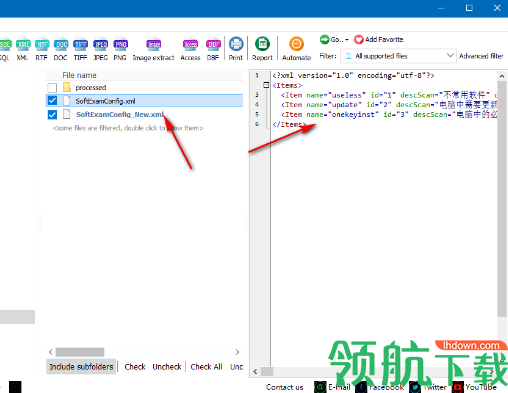The image size is (508, 393).
Task: Click the Check button
Action: (x=135, y=367)
